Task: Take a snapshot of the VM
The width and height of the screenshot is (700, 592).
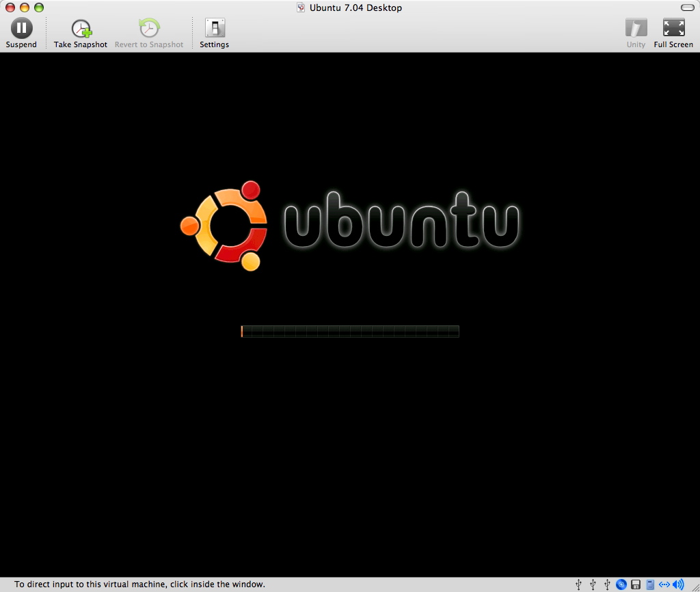Action: (x=81, y=28)
